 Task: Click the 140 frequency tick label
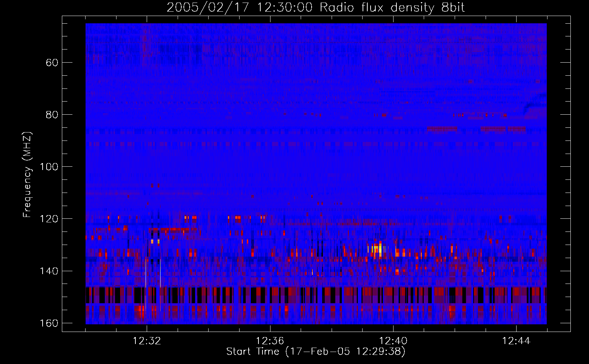click(x=49, y=271)
